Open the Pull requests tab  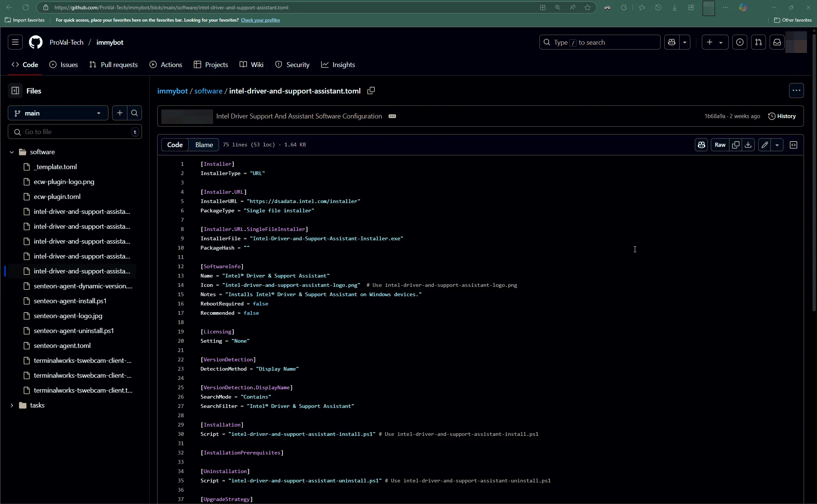(x=114, y=65)
